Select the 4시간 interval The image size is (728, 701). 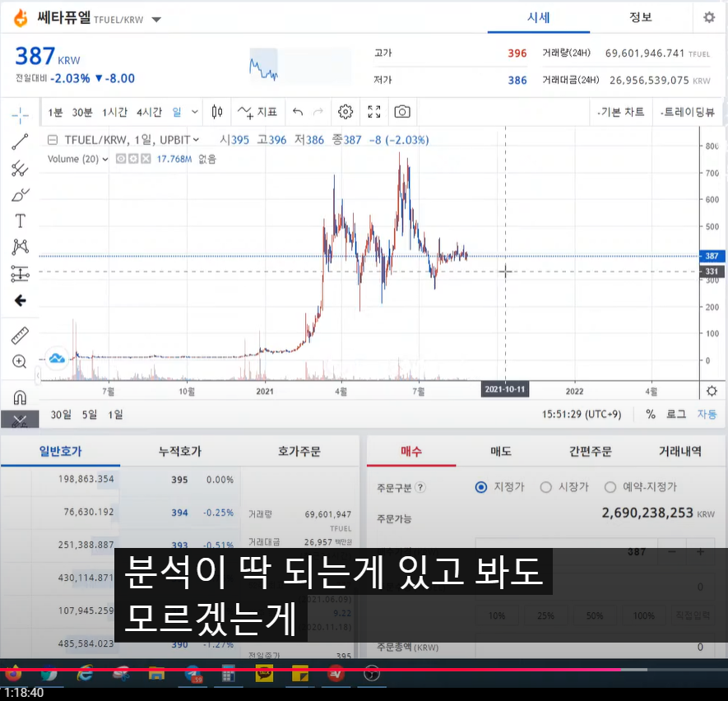(x=149, y=113)
